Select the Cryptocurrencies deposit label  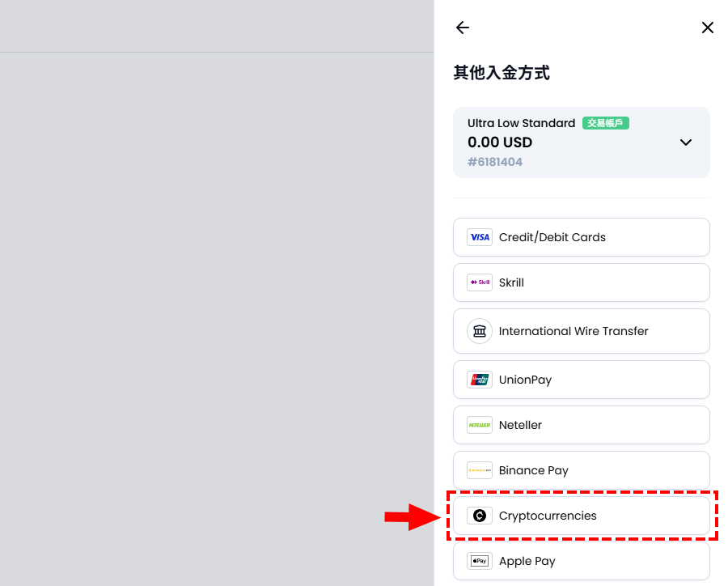(x=548, y=516)
